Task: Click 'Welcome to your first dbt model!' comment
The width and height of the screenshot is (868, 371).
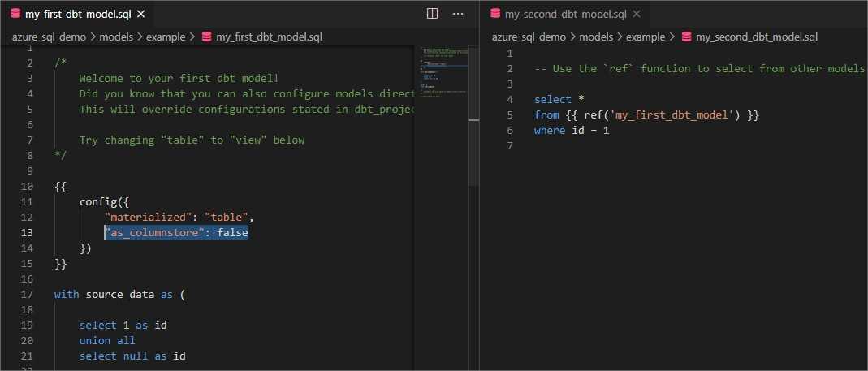Action: (x=179, y=78)
